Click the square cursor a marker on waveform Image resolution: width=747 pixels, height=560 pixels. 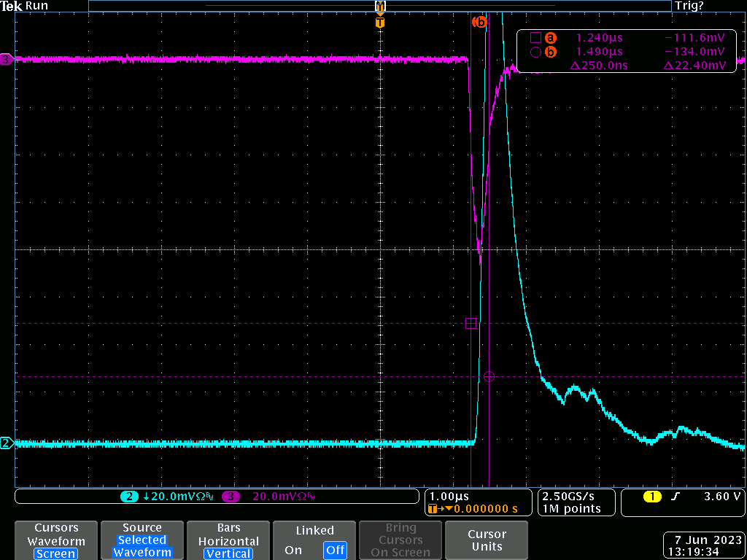(x=471, y=323)
